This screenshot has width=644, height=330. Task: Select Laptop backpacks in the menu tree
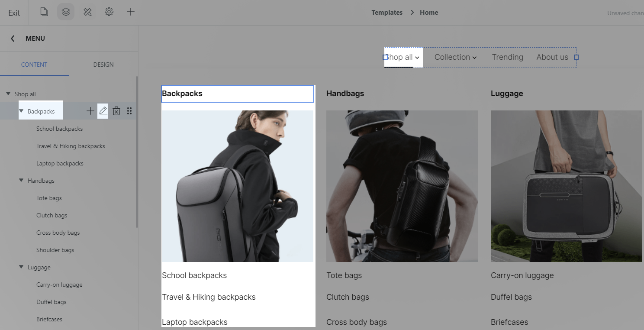(60, 163)
